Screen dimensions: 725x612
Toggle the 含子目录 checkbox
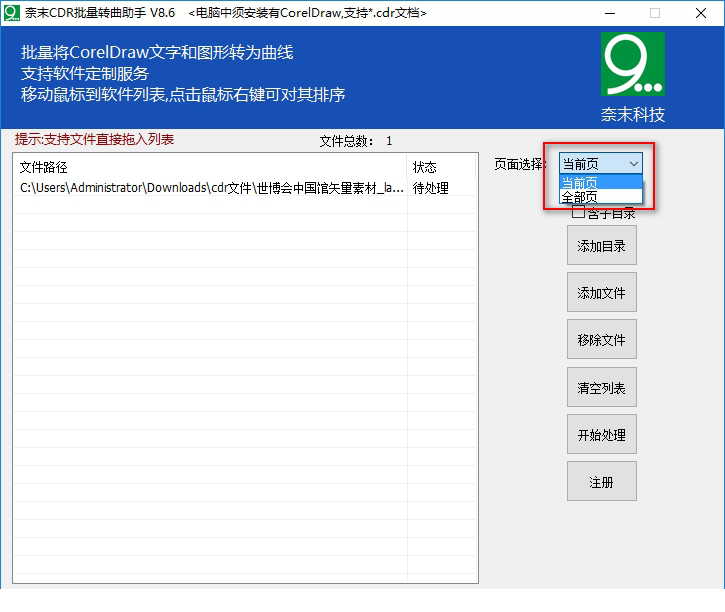point(578,213)
